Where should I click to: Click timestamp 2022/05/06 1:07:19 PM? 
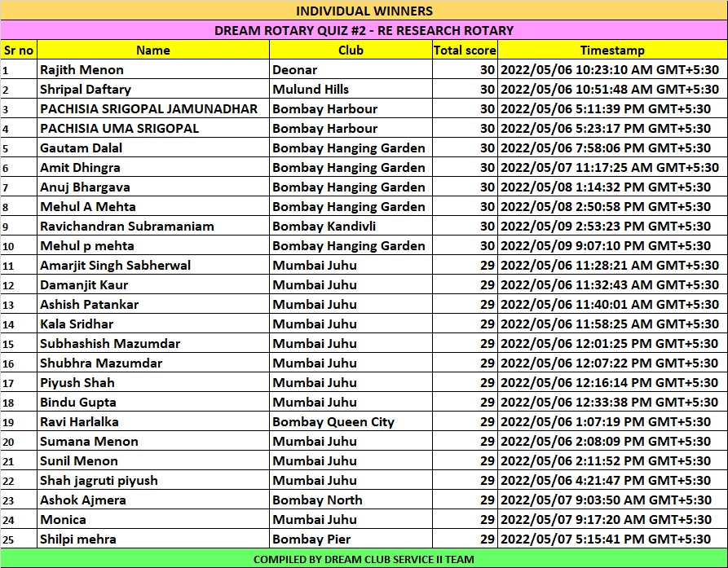(x=612, y=421)
